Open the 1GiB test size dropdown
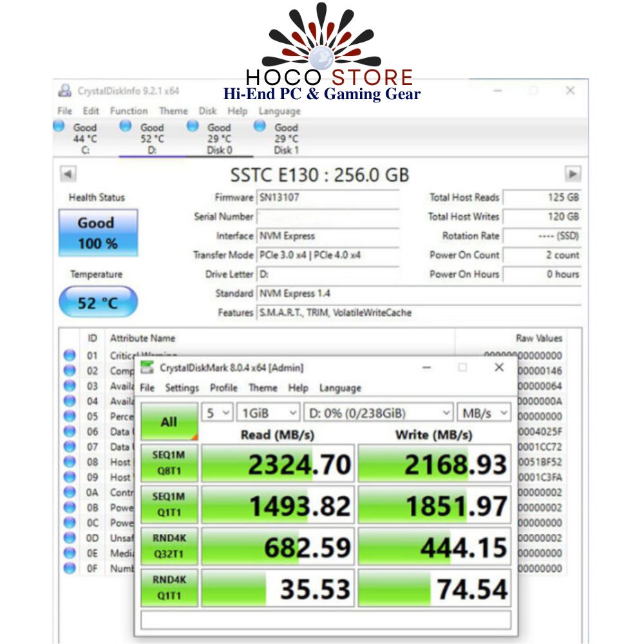This screenshot has height=644, width=644. click(268, 413)
